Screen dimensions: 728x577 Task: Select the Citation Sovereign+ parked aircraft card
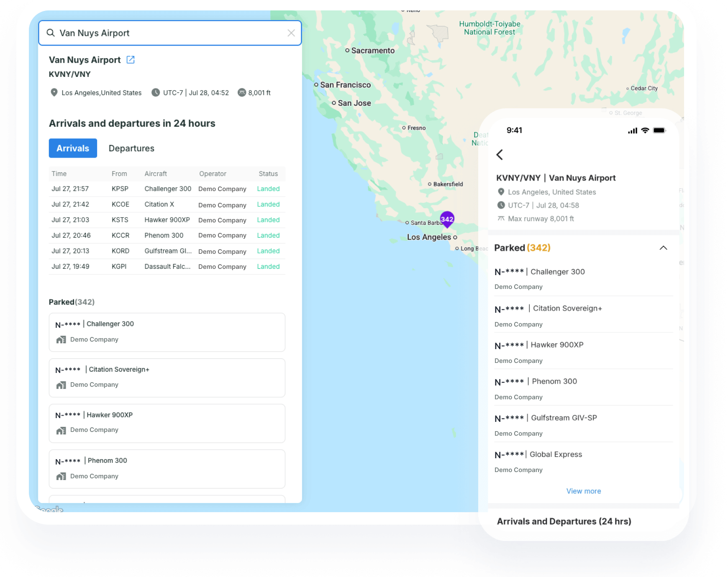point(167,378)
